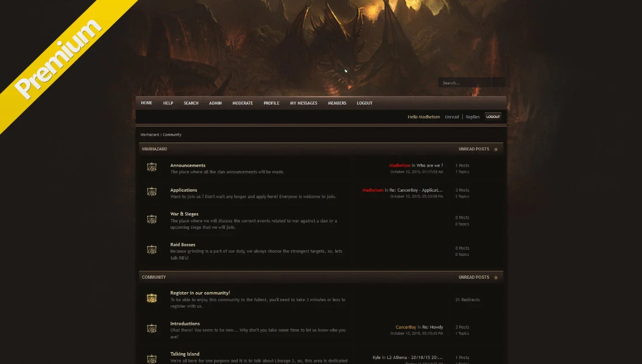The height and width of the screenshot is (364, 642).
Task: Collapse the Community category
Action: click(x=496, y=278)
